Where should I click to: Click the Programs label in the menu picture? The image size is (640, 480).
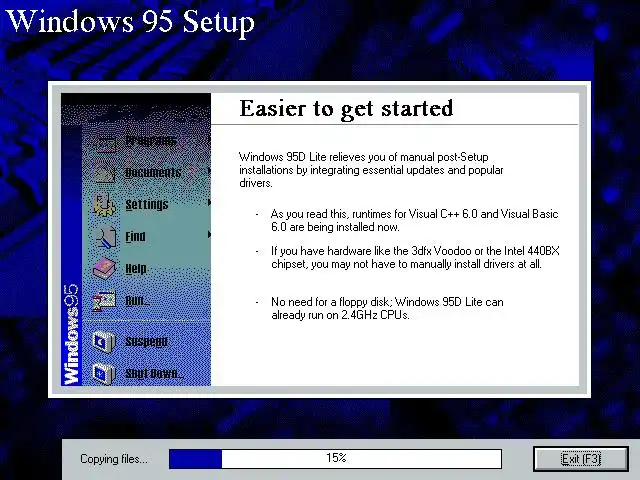click(x=151, y=141)
